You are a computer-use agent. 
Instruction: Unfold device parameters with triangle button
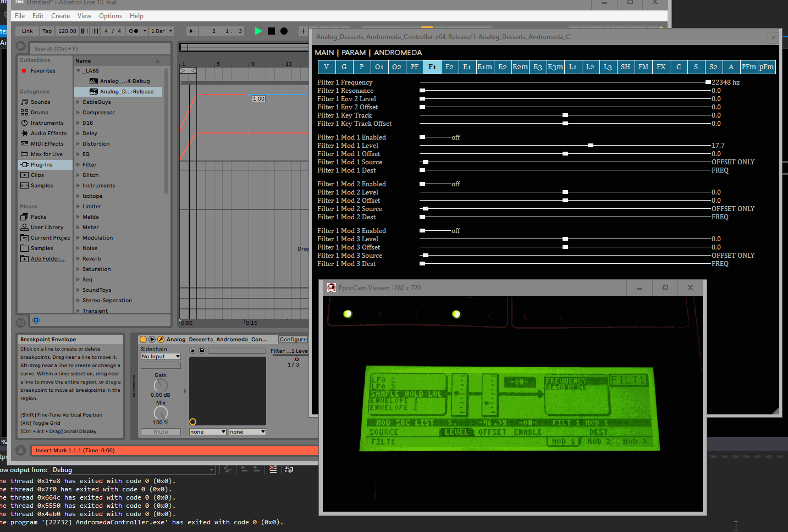click(x=152, y=340)
